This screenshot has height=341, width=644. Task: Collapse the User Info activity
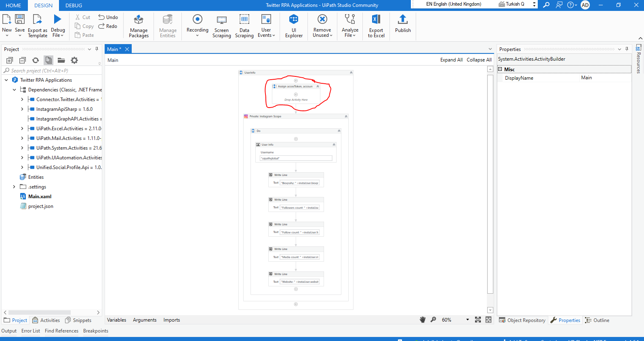(x=334, y=145)
